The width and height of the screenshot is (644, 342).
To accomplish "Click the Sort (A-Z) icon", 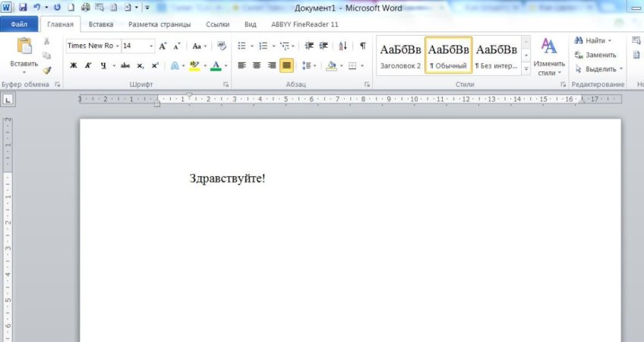I will click(343, 46).
